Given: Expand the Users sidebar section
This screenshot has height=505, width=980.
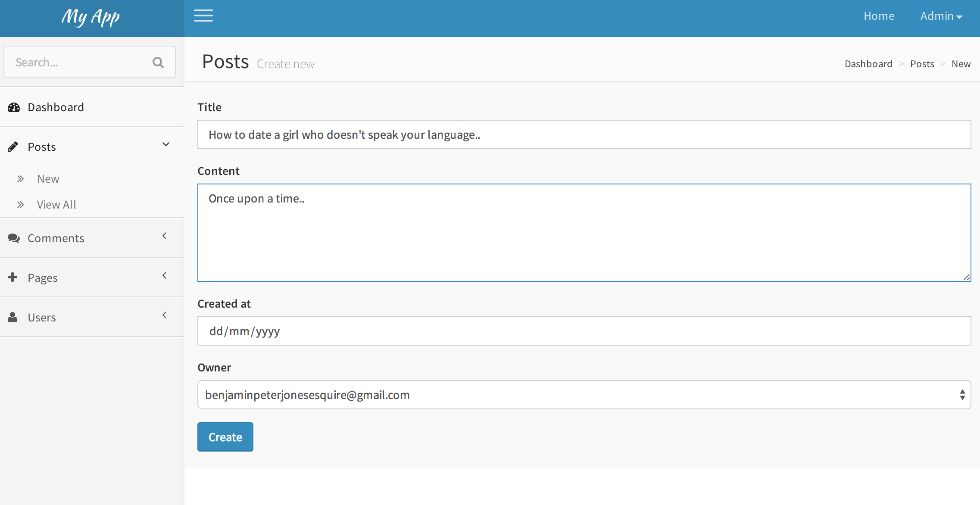Looking at the screenshot, I should [165, 315].
